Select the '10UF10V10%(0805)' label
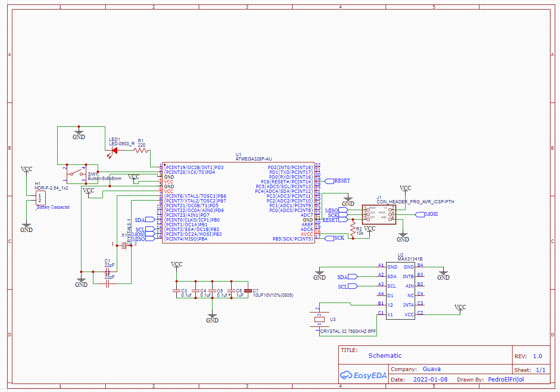 pos(273,295)
